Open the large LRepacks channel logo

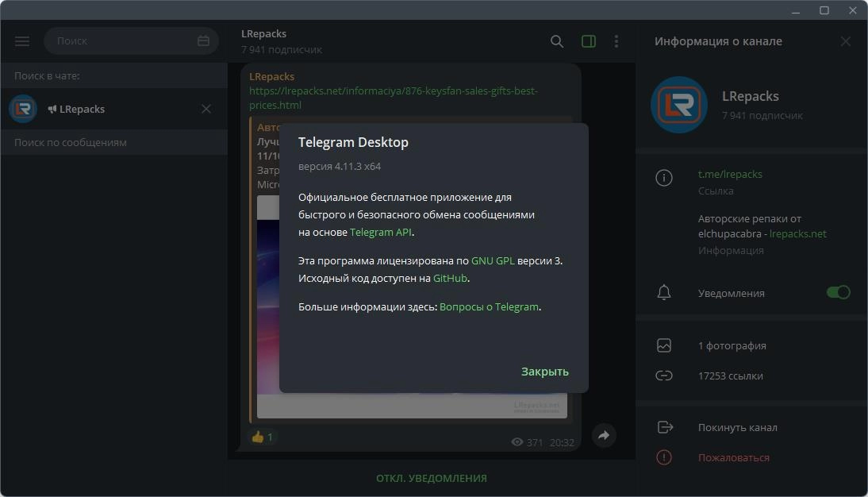tap(679, 105)
